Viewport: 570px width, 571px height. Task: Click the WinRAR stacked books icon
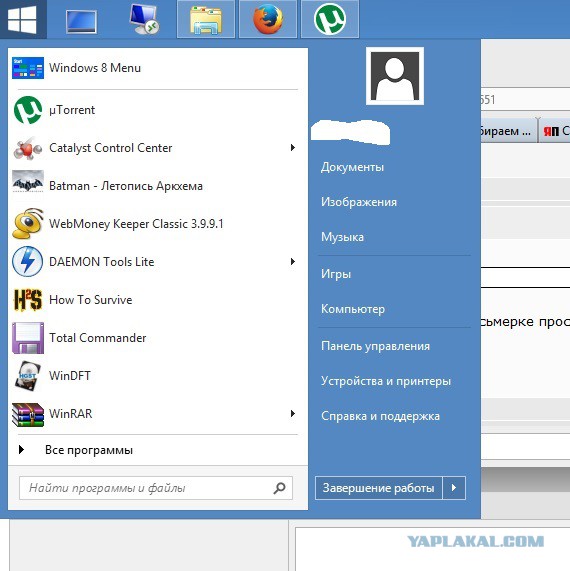[28, 414]
